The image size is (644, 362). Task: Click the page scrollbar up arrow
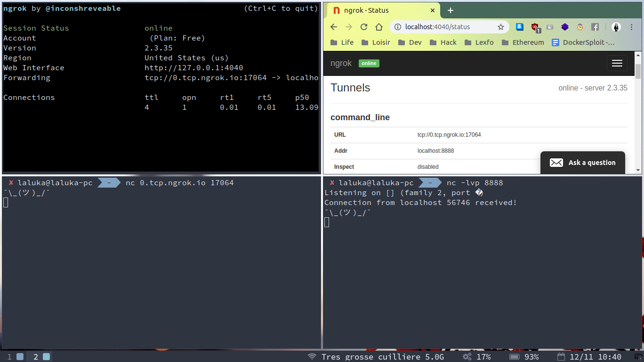[638, 56]
